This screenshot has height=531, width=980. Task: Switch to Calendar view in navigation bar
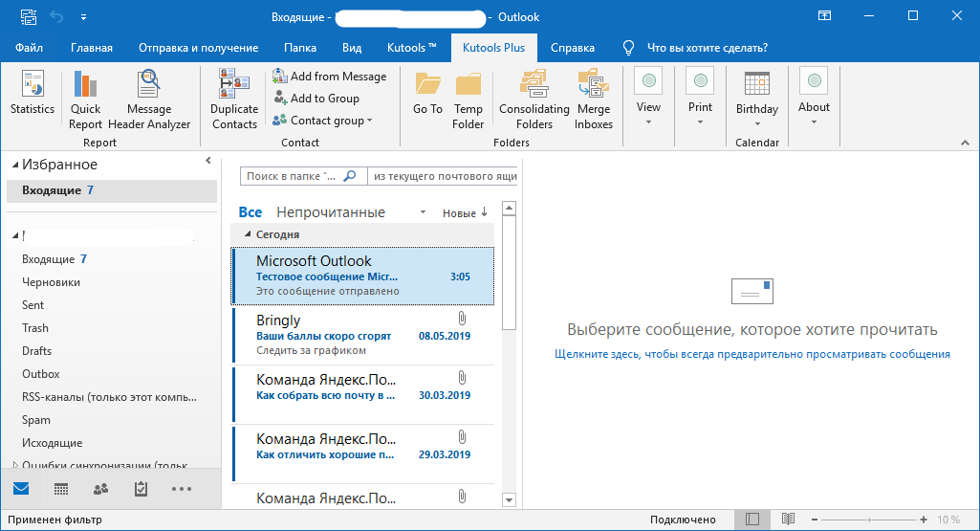[60, 489]
